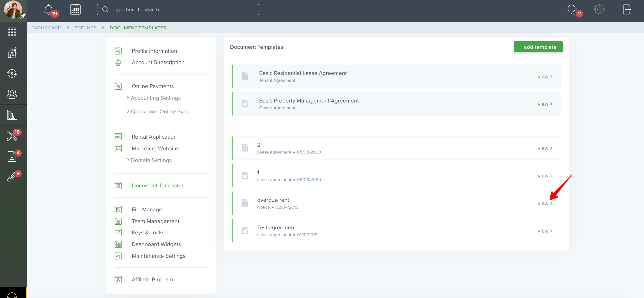Click the support headset icon at bottom
Screen dimensions: 644x298
(12, 295)
